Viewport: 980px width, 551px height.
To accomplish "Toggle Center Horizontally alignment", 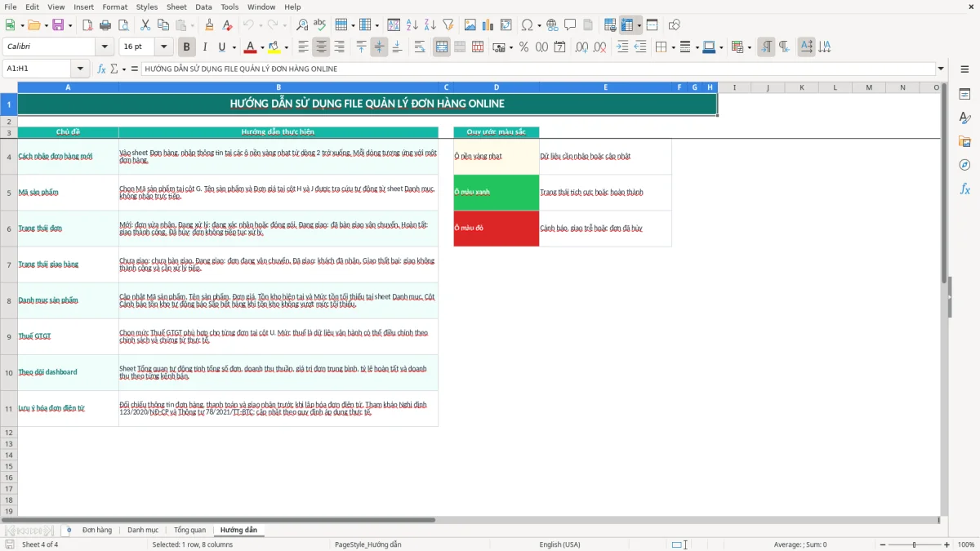I will pyautogui.click(x=321, y=47).
